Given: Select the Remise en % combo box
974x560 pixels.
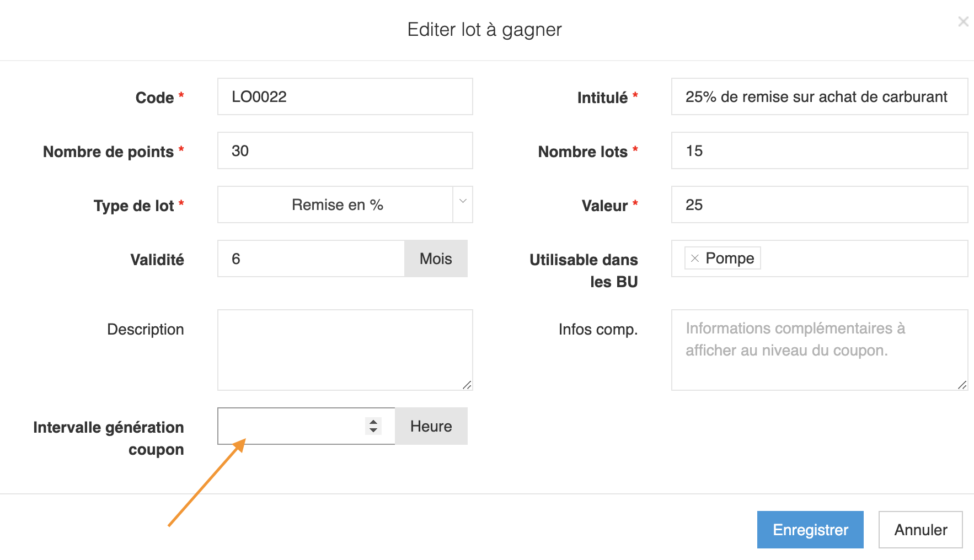Looking at the screenshot, I should pos(336,204).
